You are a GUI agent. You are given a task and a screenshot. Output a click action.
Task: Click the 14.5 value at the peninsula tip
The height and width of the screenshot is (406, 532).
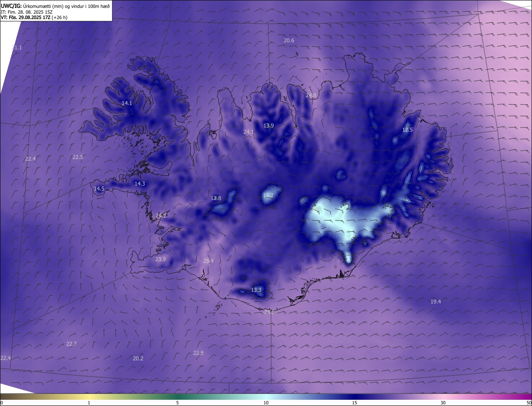pos(99,188)
